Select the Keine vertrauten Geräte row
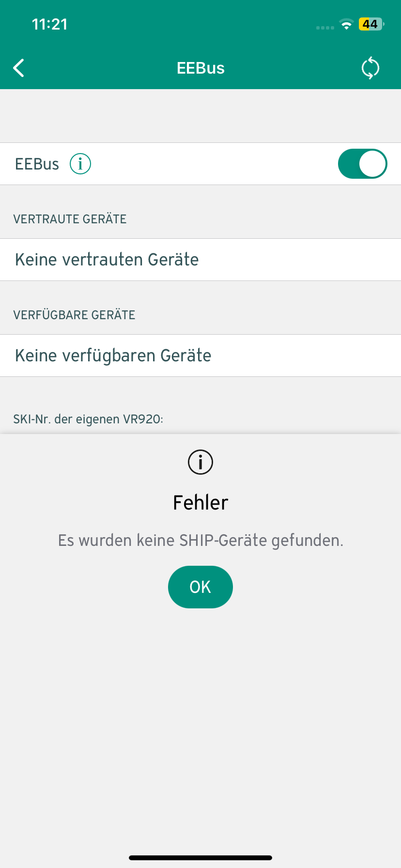 pos(200,260)
